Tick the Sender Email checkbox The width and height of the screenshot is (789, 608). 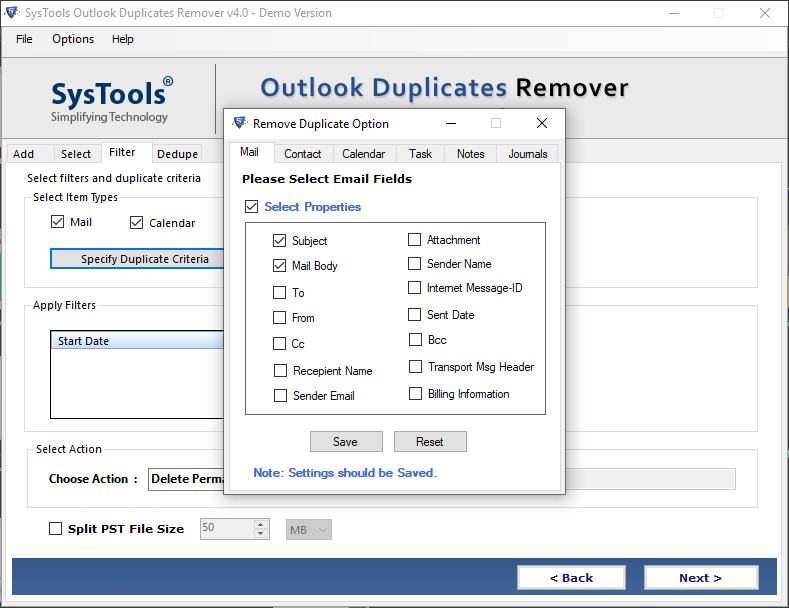(x=280, y=396)
